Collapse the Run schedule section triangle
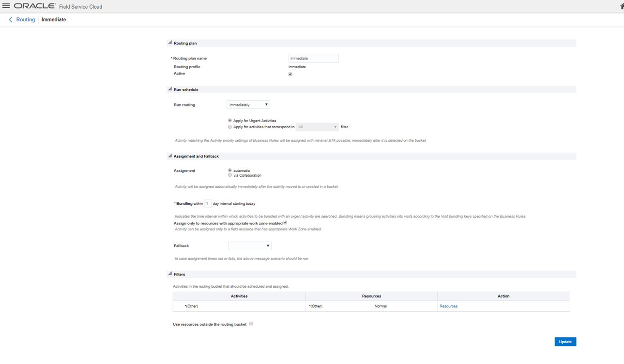This screenshot has width=624, height=364. click(170, 89)
